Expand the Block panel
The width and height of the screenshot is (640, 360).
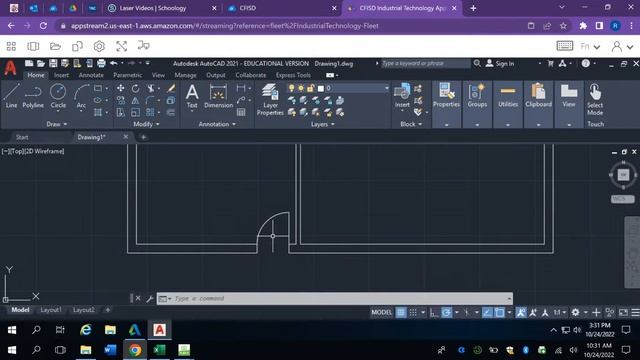(x=411, y=124)
